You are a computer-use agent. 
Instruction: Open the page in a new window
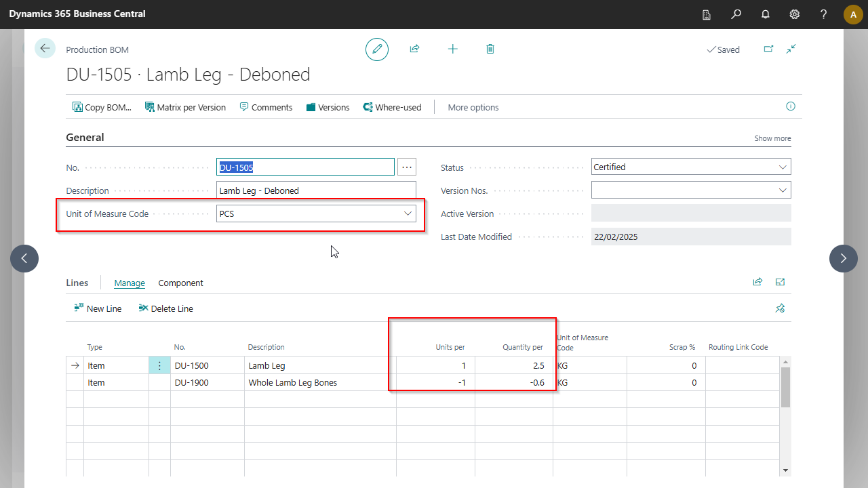(768, 49)
